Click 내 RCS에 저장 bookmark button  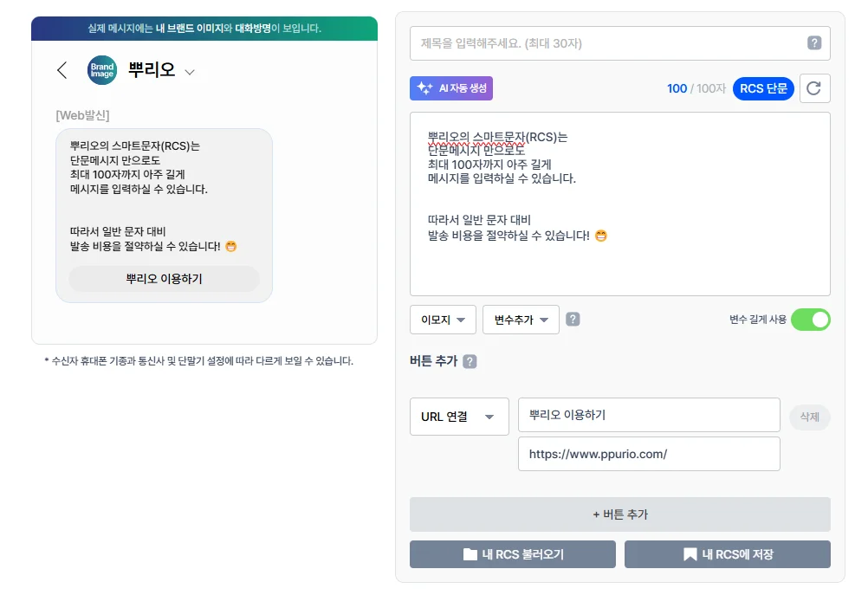pos(727,554)
